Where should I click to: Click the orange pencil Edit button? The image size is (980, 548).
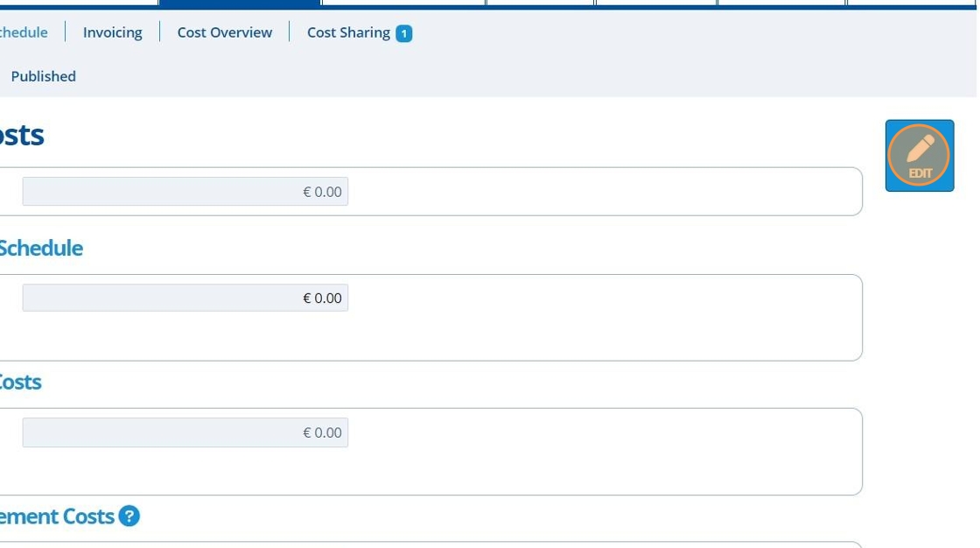pyautogui.click(x=919, y=155)
